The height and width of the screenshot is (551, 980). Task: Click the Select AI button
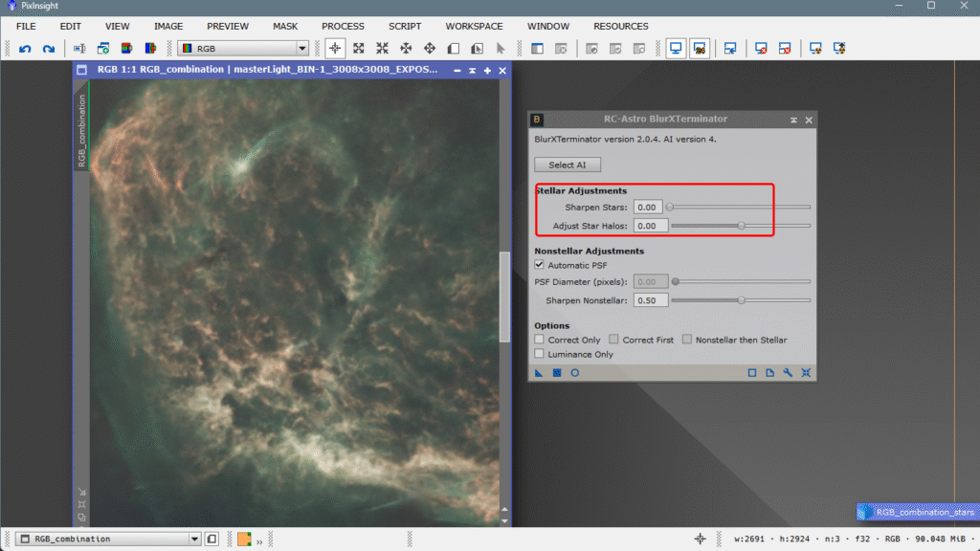568,165
